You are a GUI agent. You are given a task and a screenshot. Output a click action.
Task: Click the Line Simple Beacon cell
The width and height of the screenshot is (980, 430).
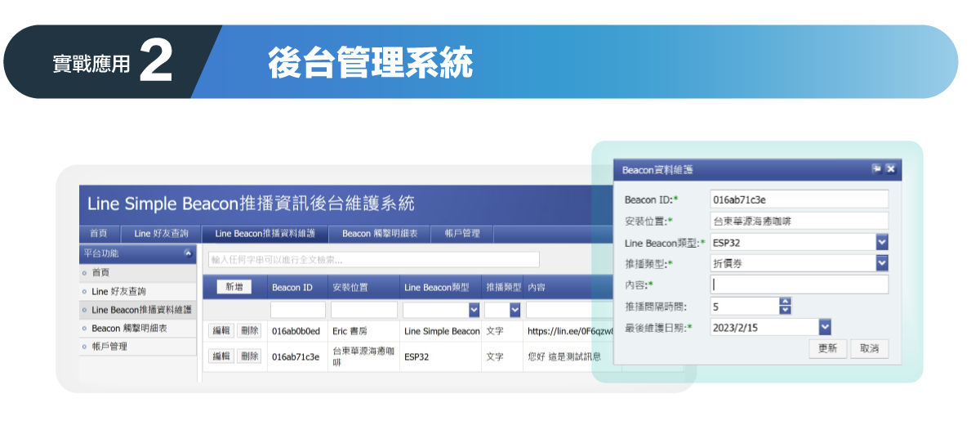[441, 331]
